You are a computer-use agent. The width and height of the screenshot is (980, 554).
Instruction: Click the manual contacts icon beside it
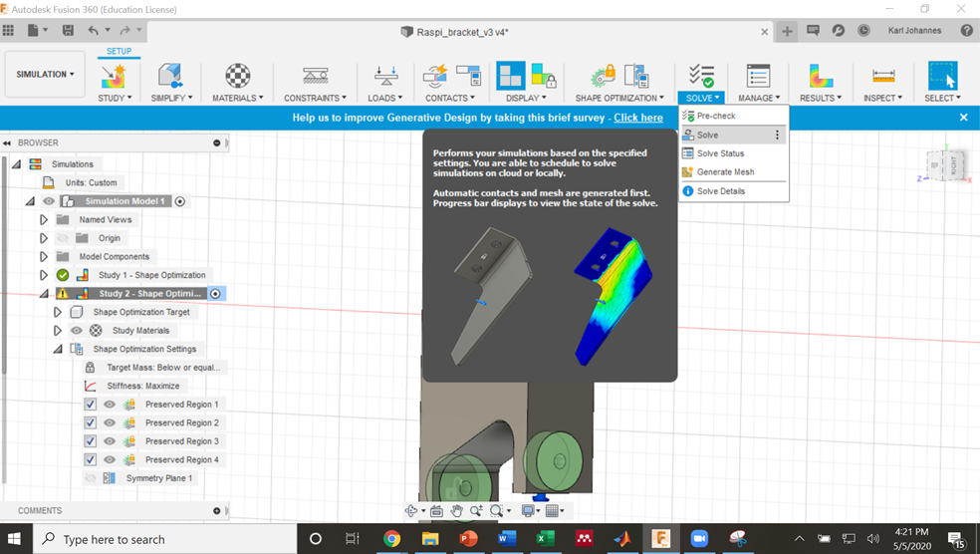click(468, 76)
